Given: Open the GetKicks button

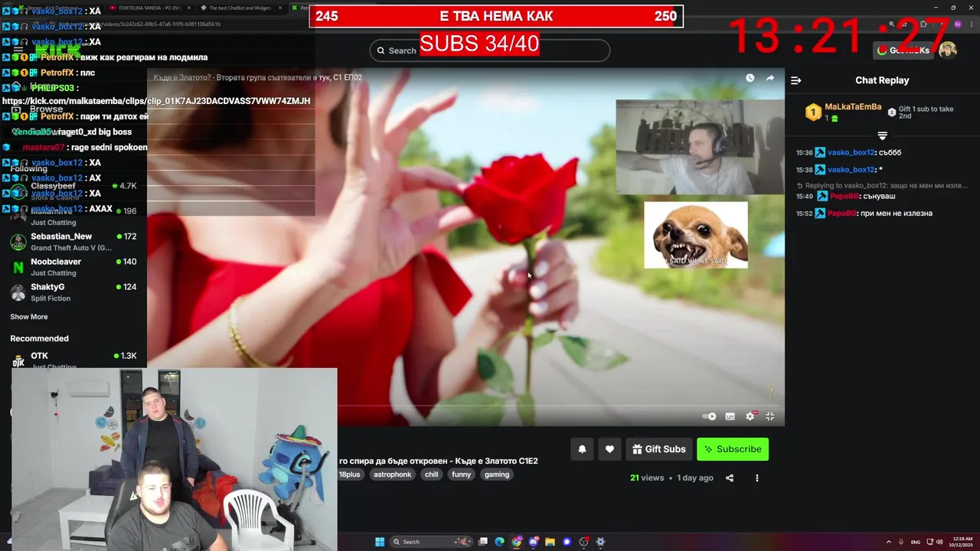Looking at the screenshot, I should (903, 51).
